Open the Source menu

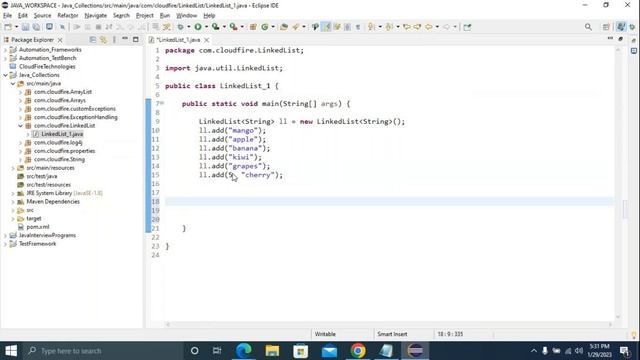pos(42,16)
